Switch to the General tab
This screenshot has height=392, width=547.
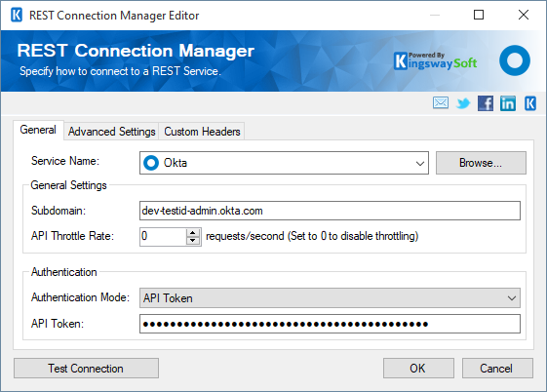38,130
